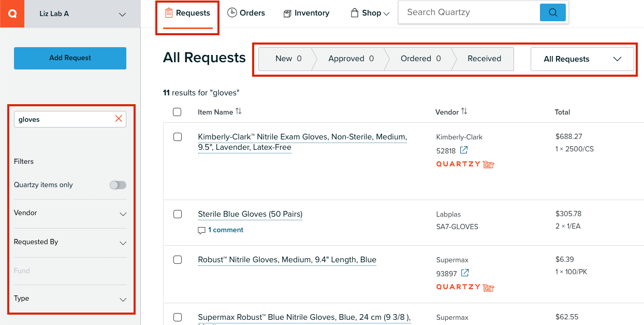Image resolution: width=644 pixels, height=325 pixels.
Task: Click the gloves filter search field
Action: (70, 119)
